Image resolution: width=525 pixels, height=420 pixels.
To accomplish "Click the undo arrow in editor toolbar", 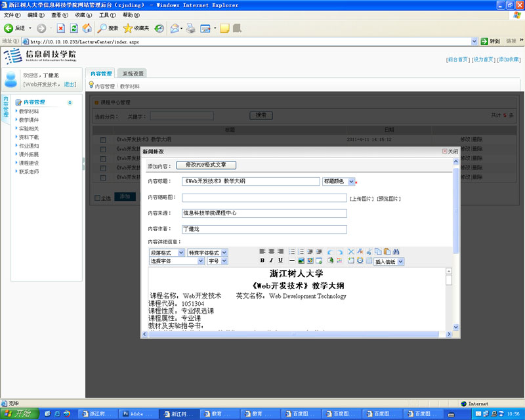I will tap(330, 251).
